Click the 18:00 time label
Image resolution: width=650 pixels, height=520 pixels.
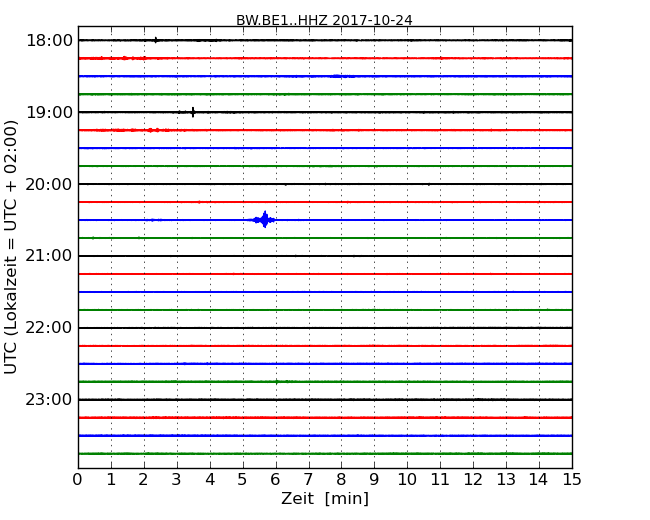(x=49, y=41)
